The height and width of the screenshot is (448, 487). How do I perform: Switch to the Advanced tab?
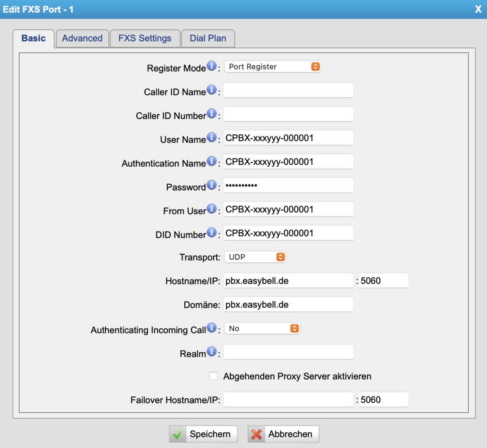coord(82,39)
